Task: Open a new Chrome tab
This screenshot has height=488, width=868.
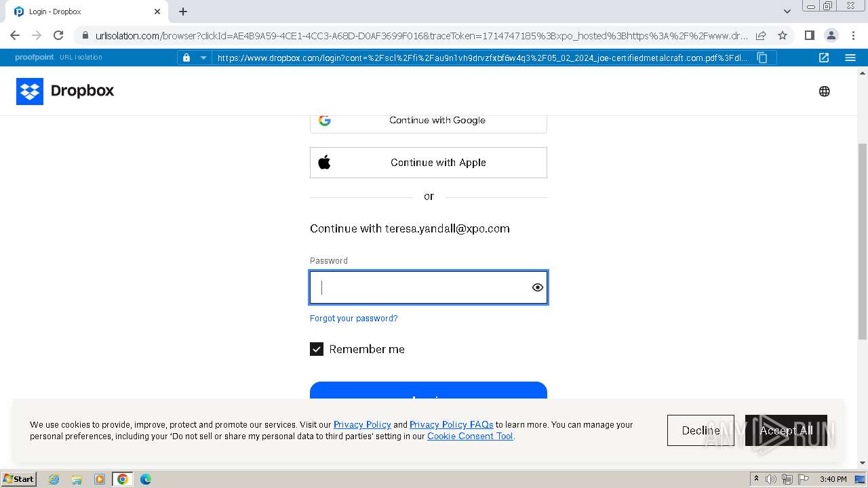Action: pyautogui.click(x=183, y=12)
